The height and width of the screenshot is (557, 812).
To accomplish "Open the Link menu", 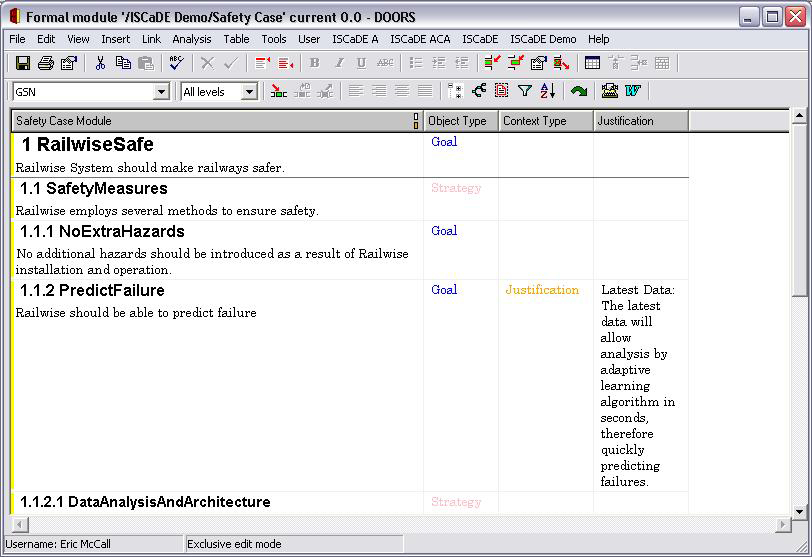I will [x=151, y=39].
